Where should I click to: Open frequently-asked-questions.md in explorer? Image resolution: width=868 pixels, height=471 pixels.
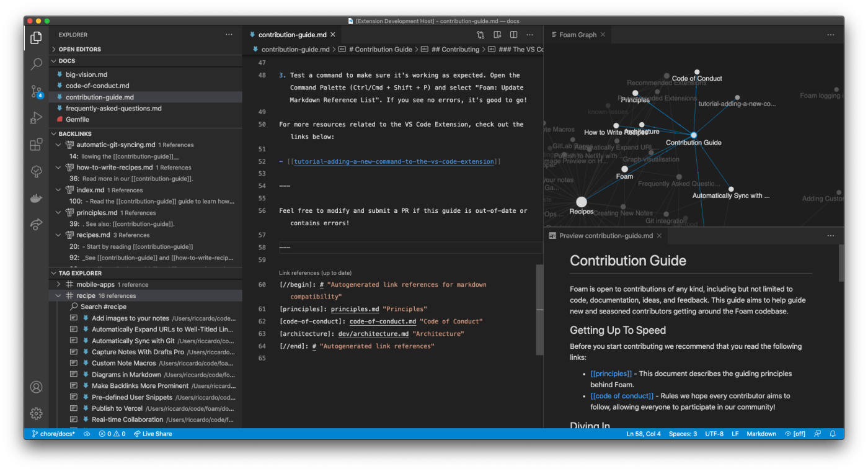(113, 108)
